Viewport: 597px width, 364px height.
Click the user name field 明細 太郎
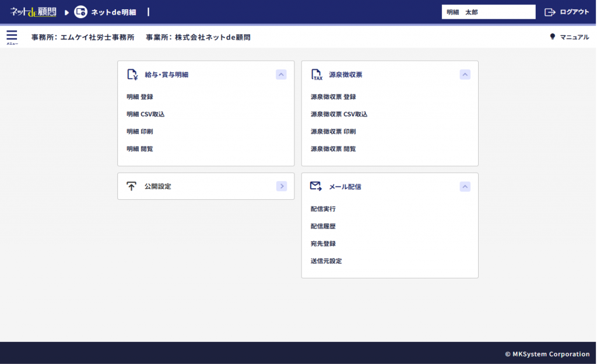pos(489,12)
